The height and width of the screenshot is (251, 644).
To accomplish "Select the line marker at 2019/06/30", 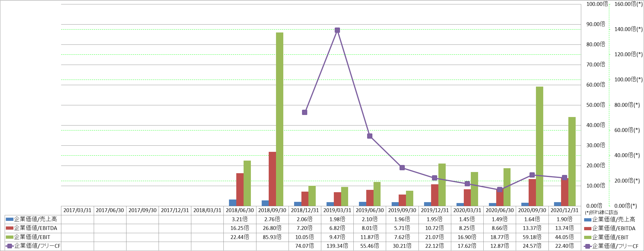I will coord(370,136).
